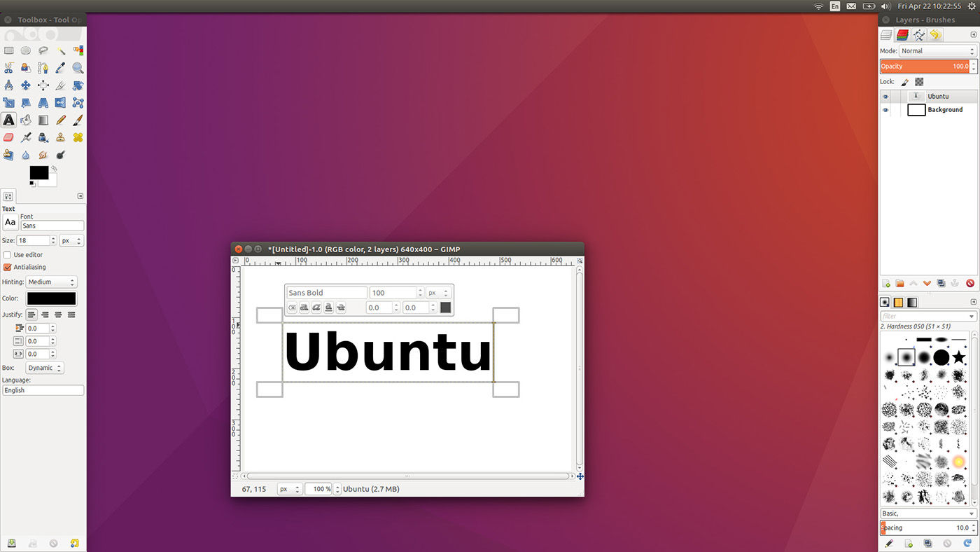
Task: Delete the selected layer
Action: pos(970,283)
